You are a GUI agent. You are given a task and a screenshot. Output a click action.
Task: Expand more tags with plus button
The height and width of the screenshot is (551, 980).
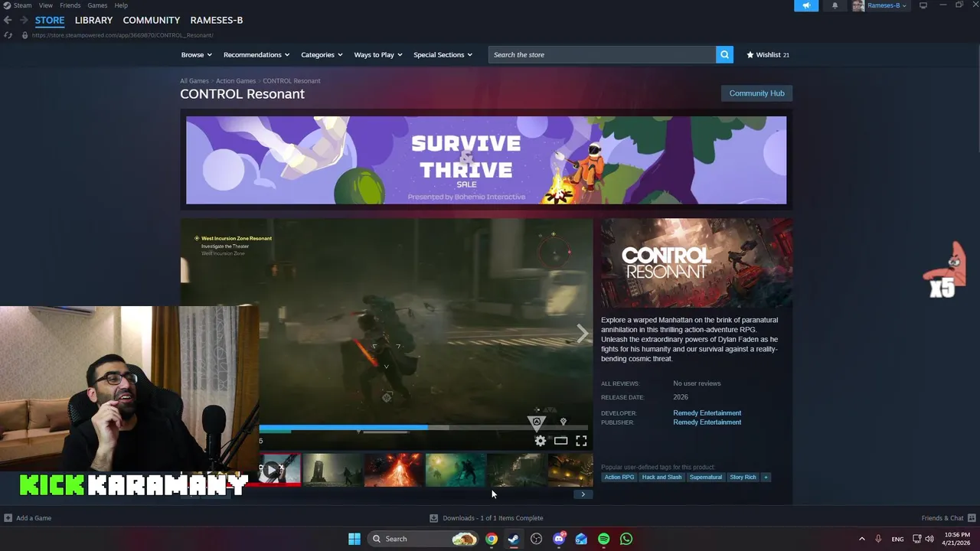766,478
